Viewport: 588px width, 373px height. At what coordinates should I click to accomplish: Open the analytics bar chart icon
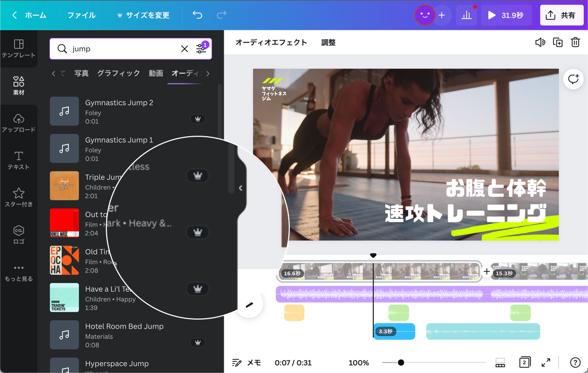click(x=467, y=15)
